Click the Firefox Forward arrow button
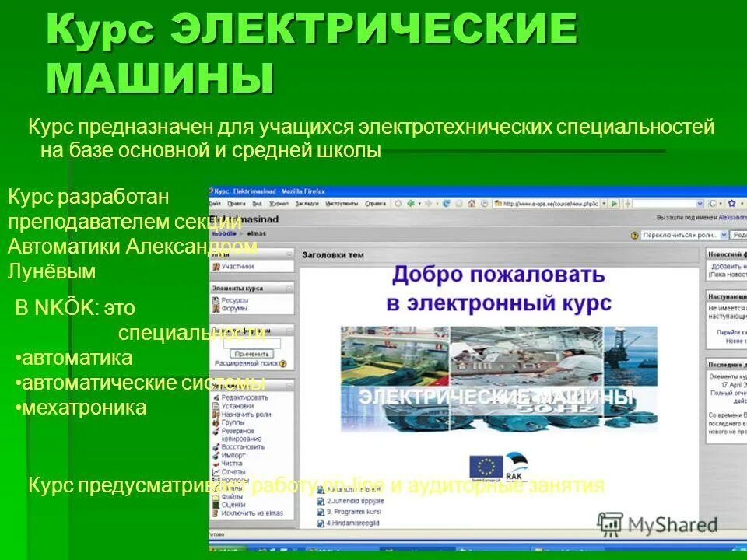The width and height of the screenshot is (747, 560). pyautogui.click(x=428, y=203)
